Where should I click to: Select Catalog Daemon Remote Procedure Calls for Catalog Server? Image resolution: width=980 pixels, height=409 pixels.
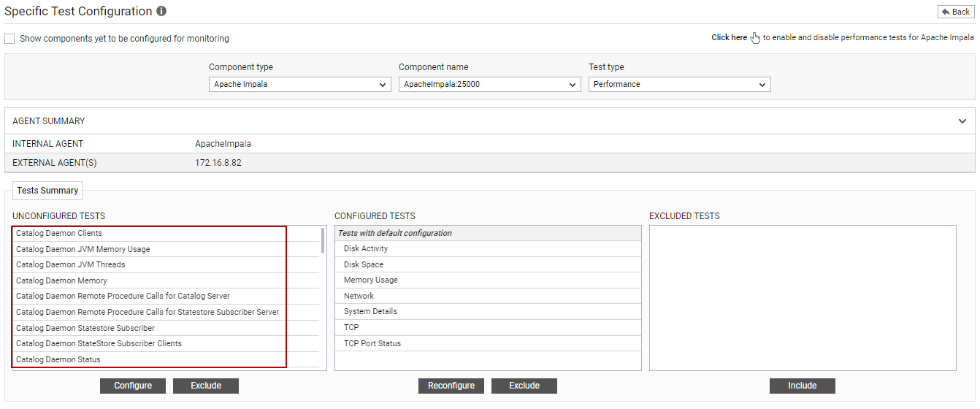(x=166, y=296)
